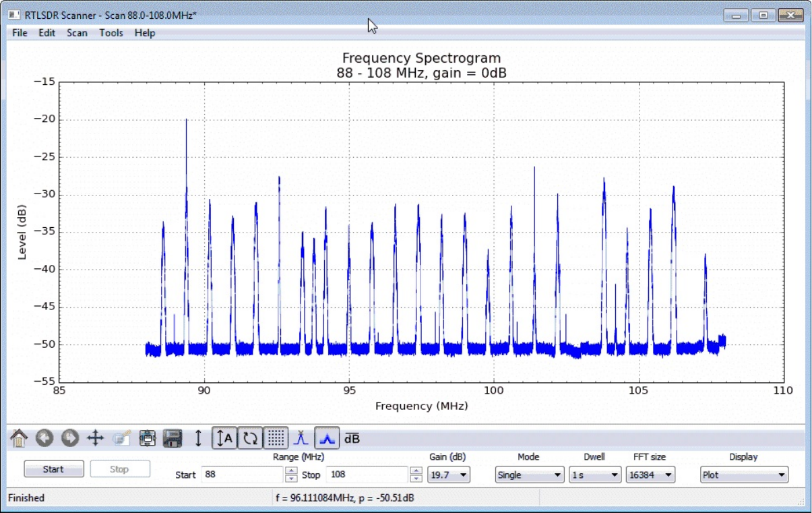Close the RTLSDR Scanner window
This screenshot has width=812, height=513.
tap(790, 15)
